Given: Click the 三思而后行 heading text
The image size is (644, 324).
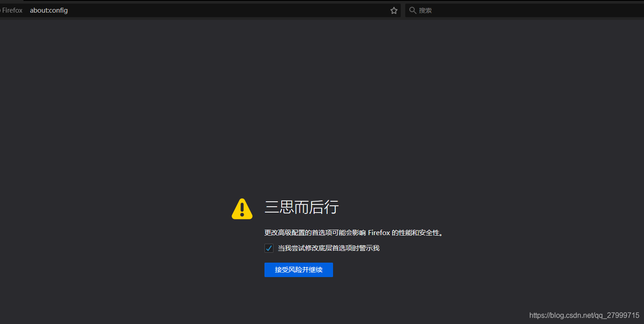Looking at the screenshot, I should tap(301, 208).
